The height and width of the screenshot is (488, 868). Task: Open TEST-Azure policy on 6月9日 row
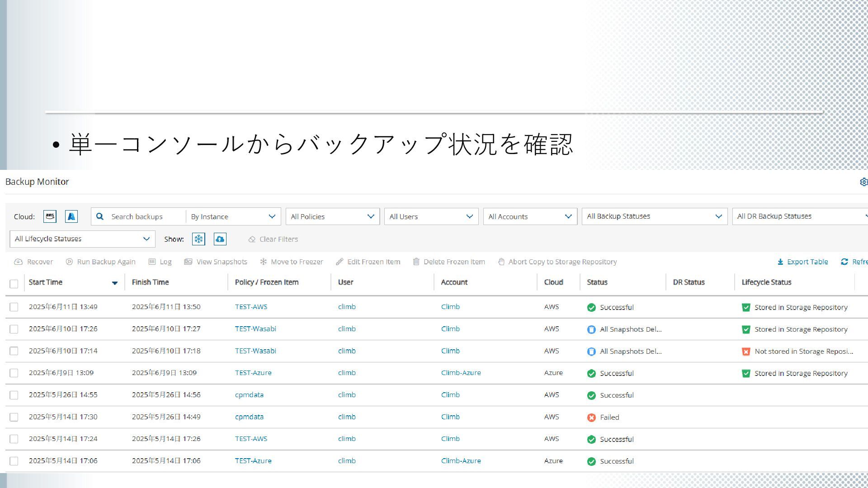[x=253, y=373]
